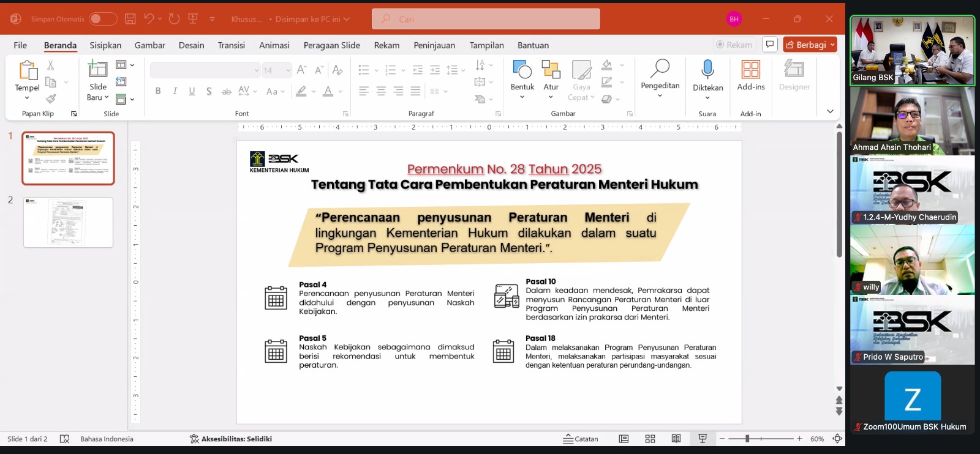Image resolution: width=980 pixels, height=454 pixels.
Task: Switch to slide sorter view icon
Action: tap(650, 439)
